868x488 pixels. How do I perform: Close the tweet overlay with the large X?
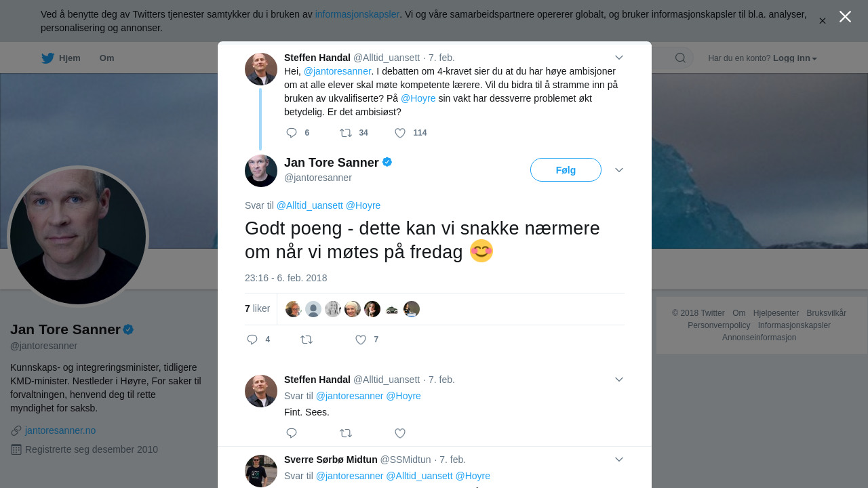pos(845,17)
